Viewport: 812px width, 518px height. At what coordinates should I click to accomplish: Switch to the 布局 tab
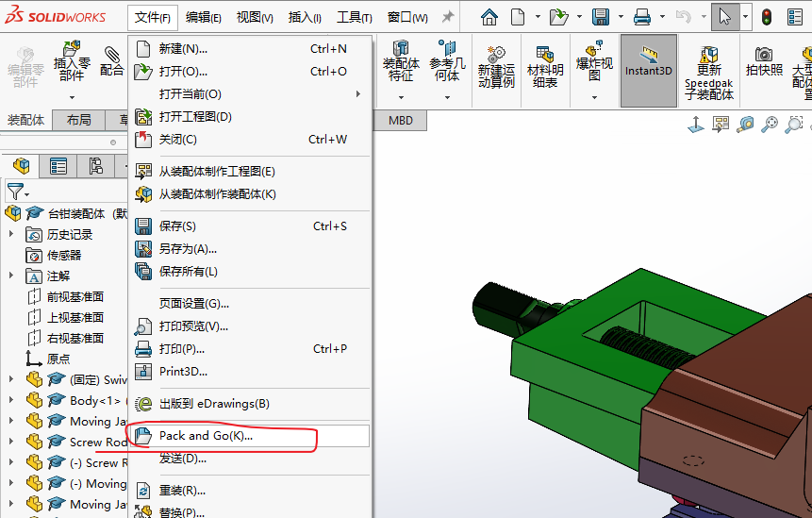[78, 120]
